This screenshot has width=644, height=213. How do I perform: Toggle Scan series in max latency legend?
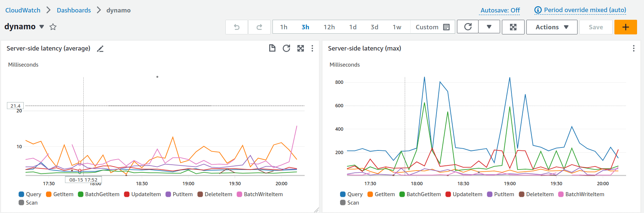coord(350,203)
